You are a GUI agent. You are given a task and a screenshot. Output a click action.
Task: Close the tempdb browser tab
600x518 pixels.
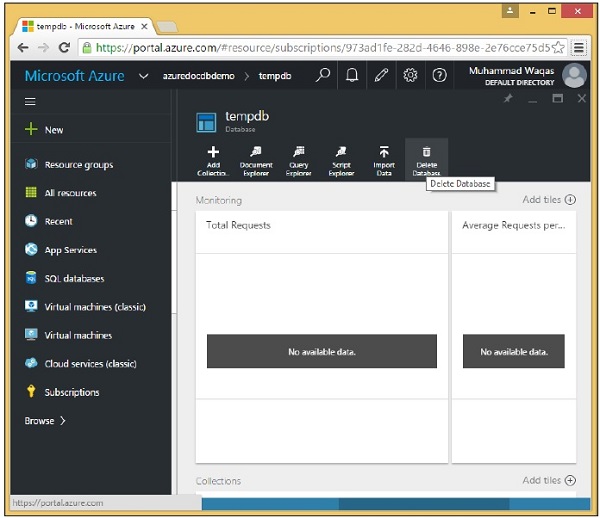[144, 26]
